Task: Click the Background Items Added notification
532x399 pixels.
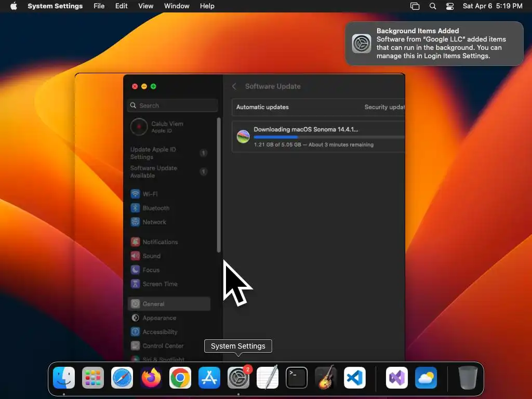Action: pyautogui.click(x=434, y=44)
